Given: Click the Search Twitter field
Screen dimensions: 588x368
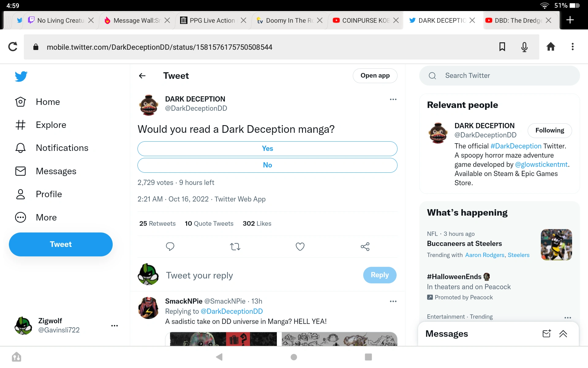Looking at the screenshot, I should [x=499, y=76].
